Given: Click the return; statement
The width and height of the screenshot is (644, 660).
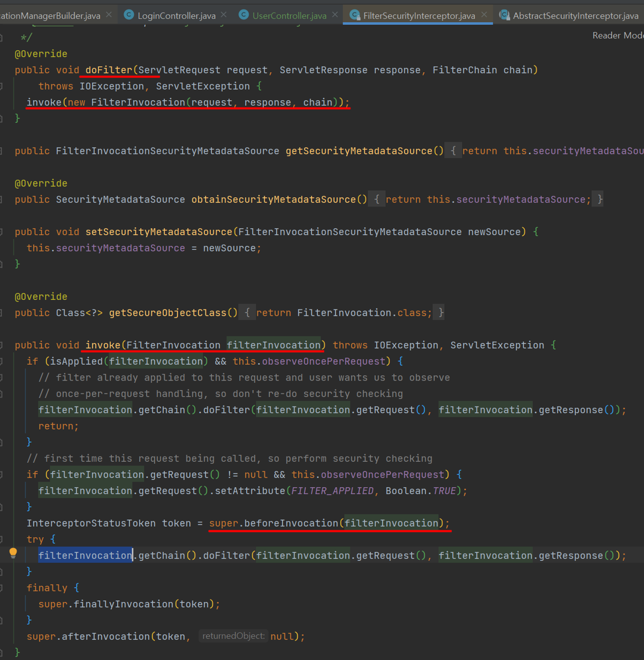Looking at the screenshot, I should point(58,426).
